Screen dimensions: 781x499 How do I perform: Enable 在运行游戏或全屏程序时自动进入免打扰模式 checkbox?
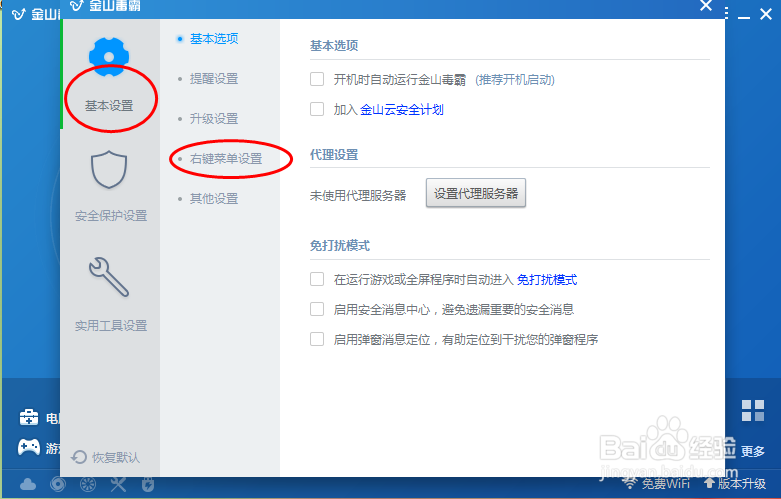click(x=317, y=279)
